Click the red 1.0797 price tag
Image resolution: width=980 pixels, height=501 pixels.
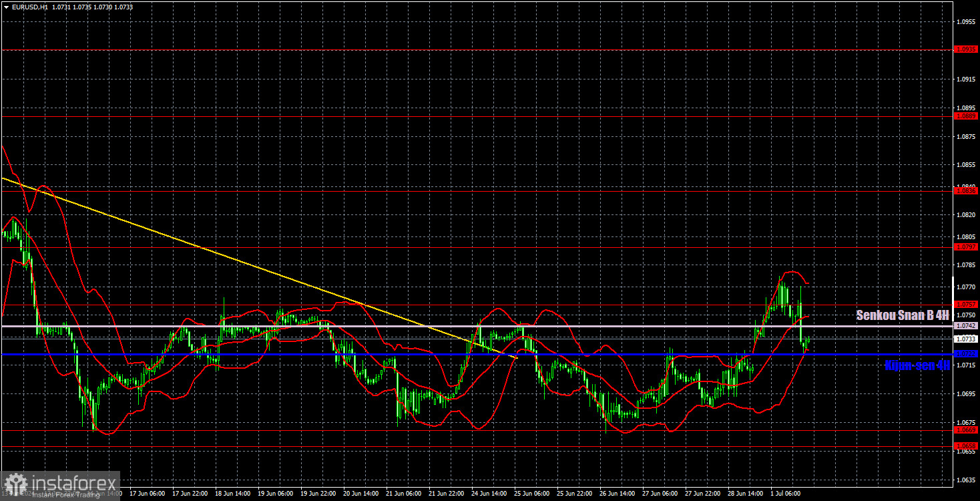[x=966, y=247]
